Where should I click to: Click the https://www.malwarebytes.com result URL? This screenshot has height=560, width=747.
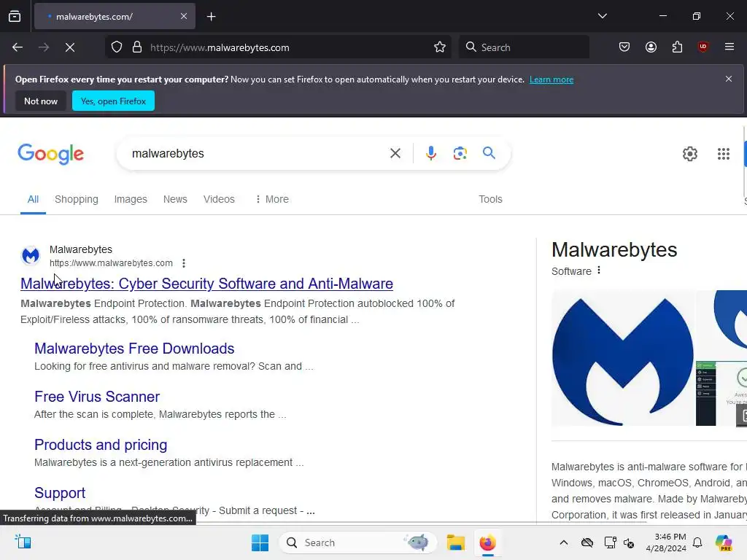click(x=111, y=262)
